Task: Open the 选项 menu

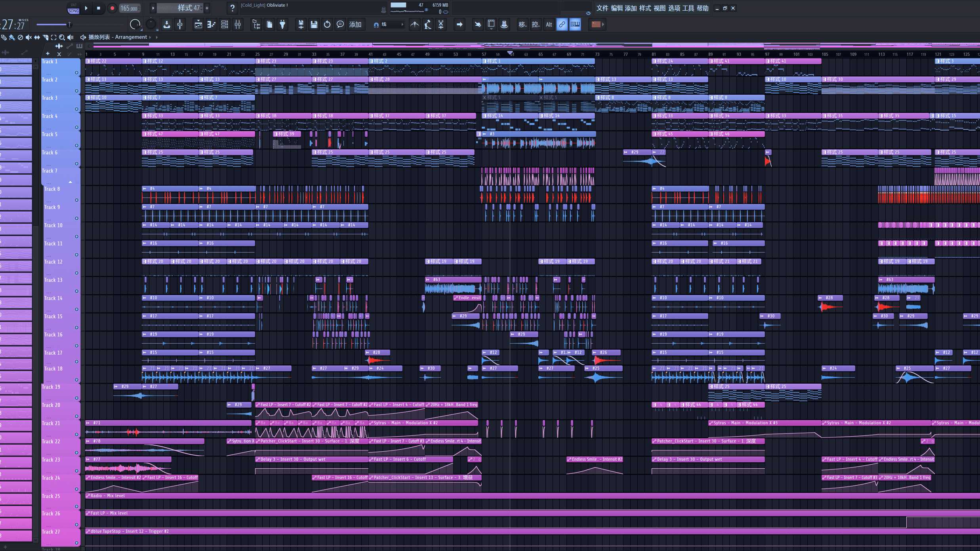Action: pyautogui.click(x=674, y=8)
